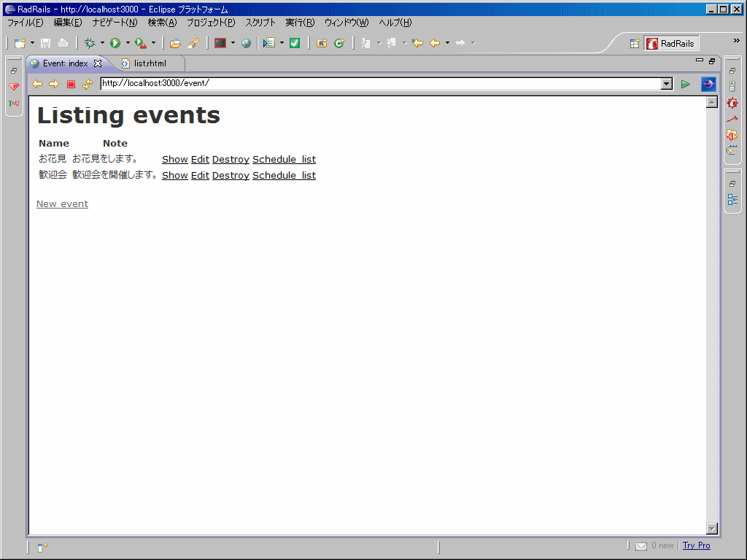Viewport: 747px width, 560px height.
Task: Click the browser forward arrow in Event index
Action: pyautogui.click(x=54, y=85)
